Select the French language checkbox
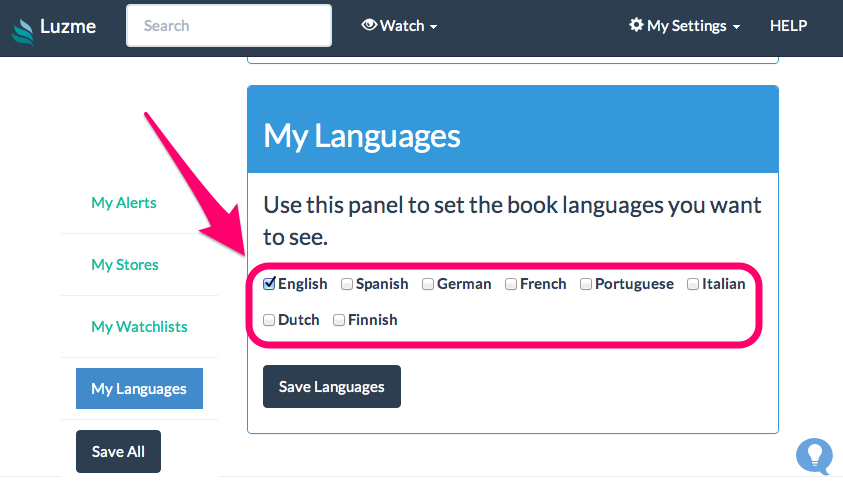This screenshot has height=485, width=843. point(511,284)
